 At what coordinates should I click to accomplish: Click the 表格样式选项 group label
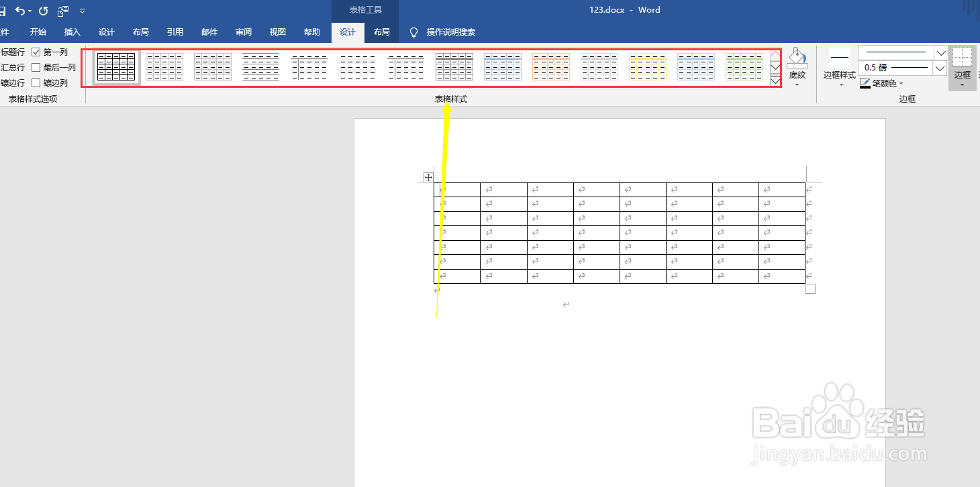[x=33, y=99]
